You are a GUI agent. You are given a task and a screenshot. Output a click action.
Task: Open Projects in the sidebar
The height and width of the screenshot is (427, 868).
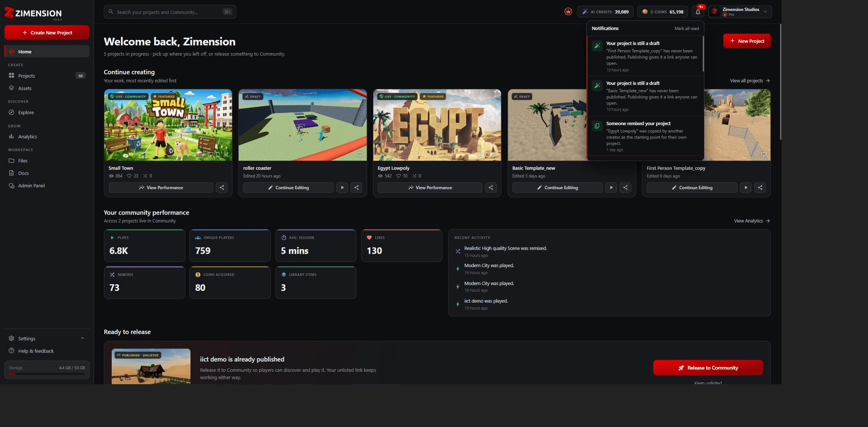point(47,76)
